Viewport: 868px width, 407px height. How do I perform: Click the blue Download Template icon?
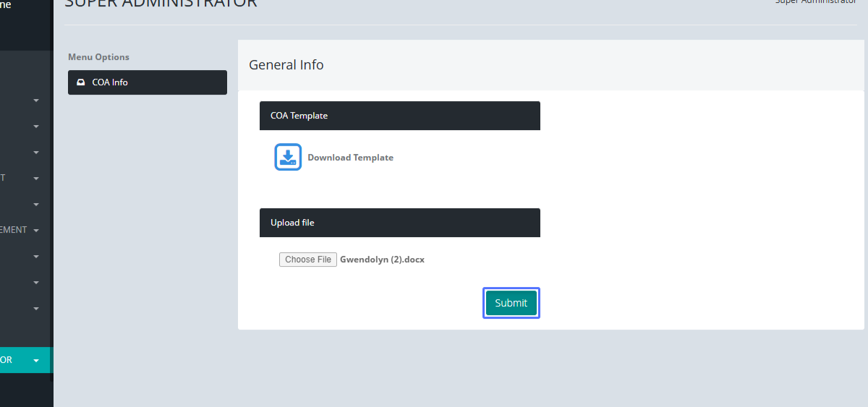287,157
